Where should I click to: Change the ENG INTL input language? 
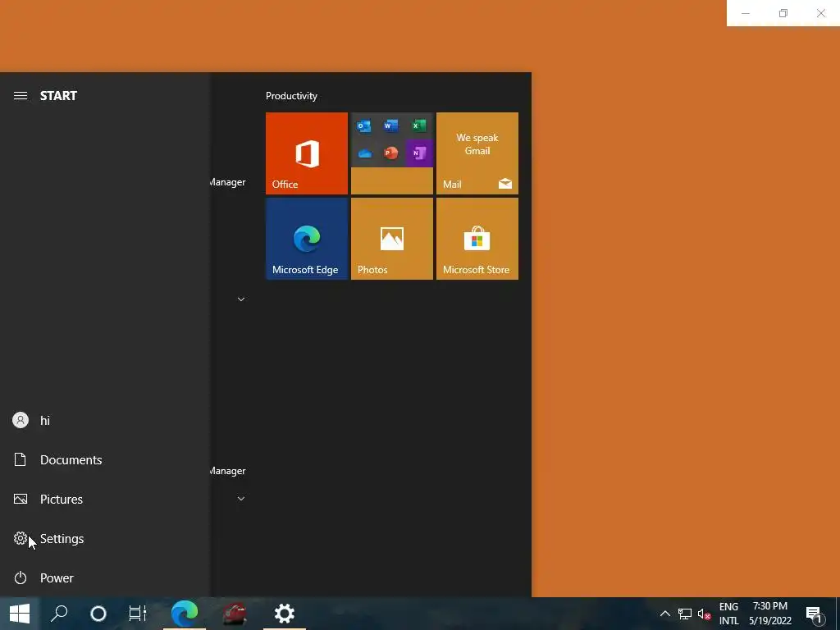pyautogui.click(x=728, y=614)
